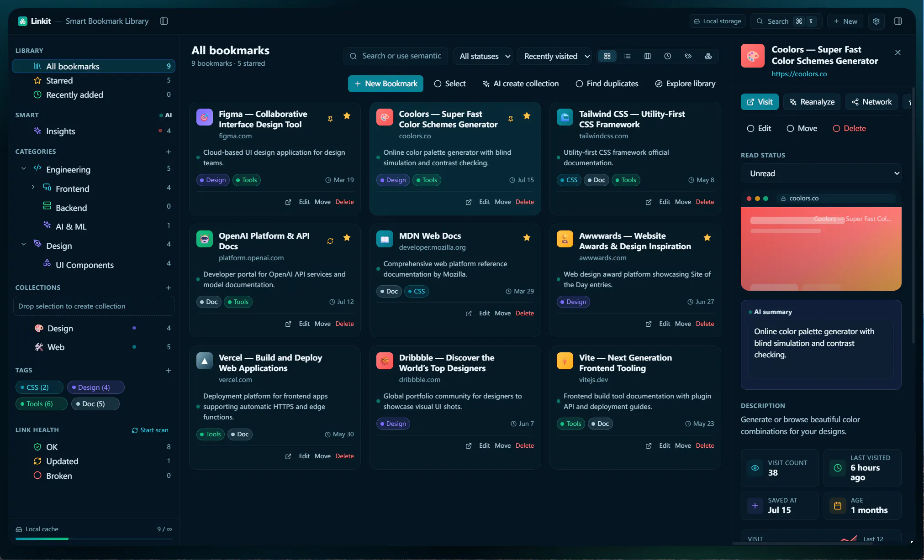Open https://coolors.co link

799,73
